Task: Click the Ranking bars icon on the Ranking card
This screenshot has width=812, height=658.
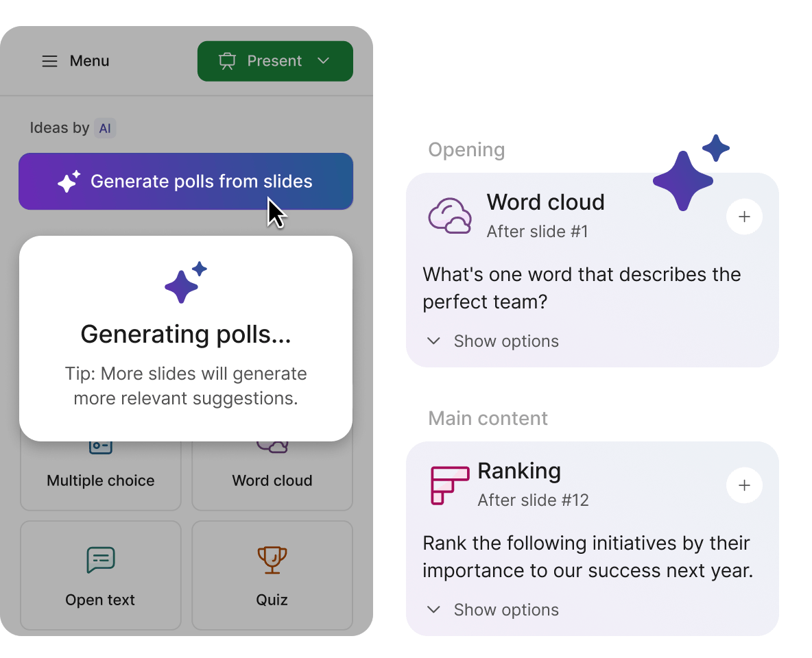Action: [x=449, y=485]
